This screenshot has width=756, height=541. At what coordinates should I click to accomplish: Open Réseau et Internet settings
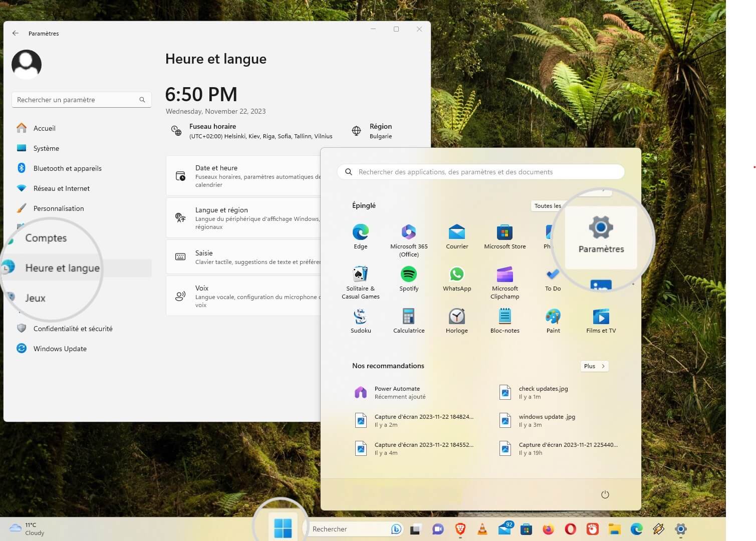(83, 188)
